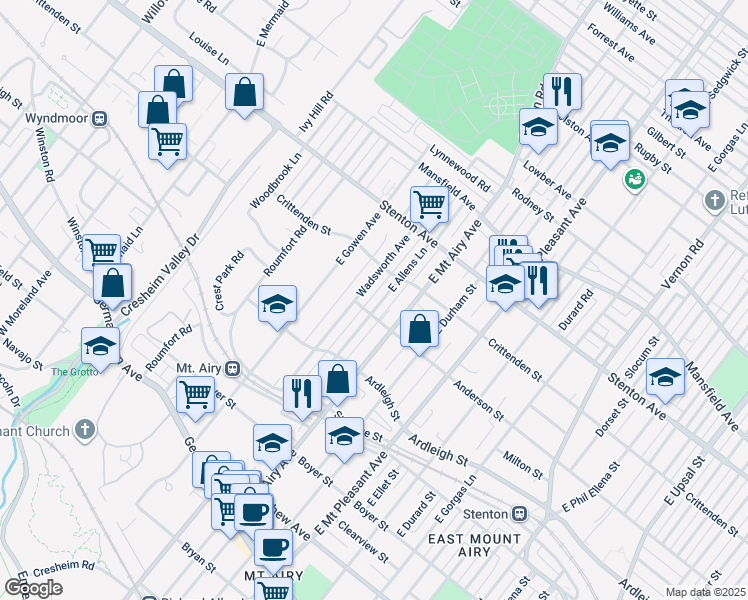This screenshot has height=600, width=748.
Task: Click the Cresheim Rd street label
Action: pyautogui.click(x=63, y=569)
